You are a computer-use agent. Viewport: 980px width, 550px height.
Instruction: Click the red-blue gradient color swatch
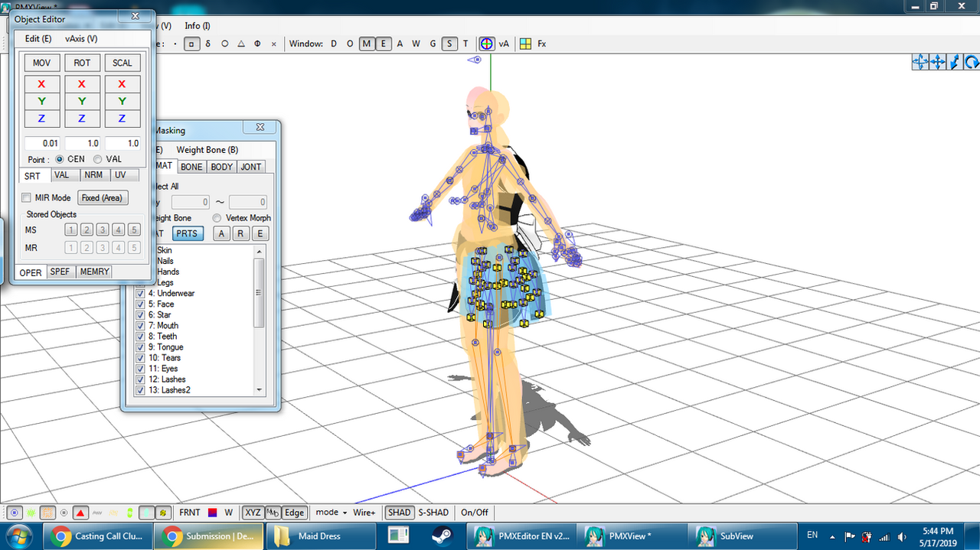(x=213, y=513)
